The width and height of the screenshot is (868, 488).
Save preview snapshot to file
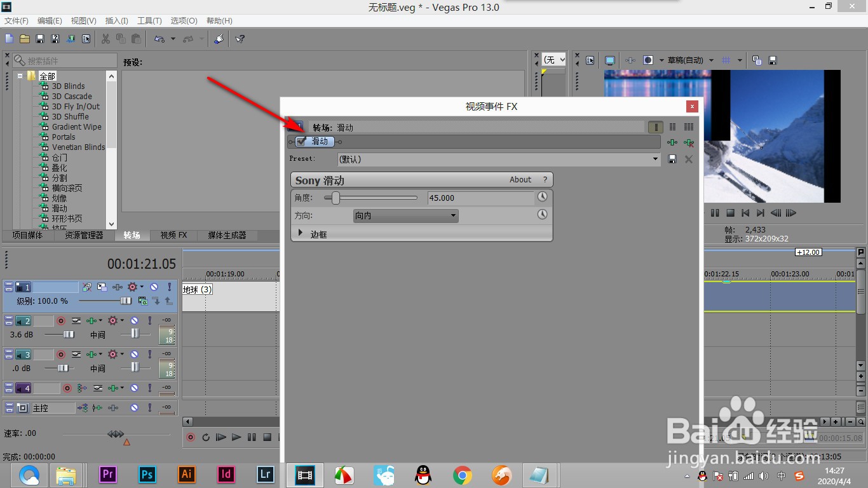(773, 60)
